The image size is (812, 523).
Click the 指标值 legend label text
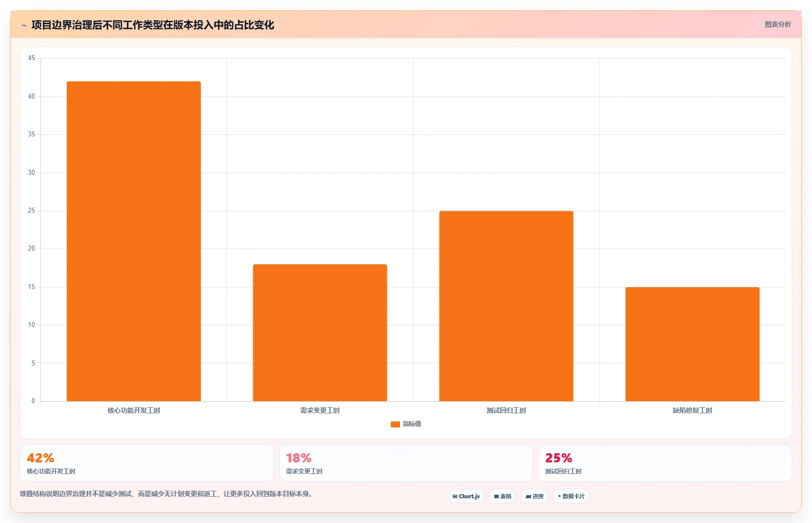tap(412, 424)
